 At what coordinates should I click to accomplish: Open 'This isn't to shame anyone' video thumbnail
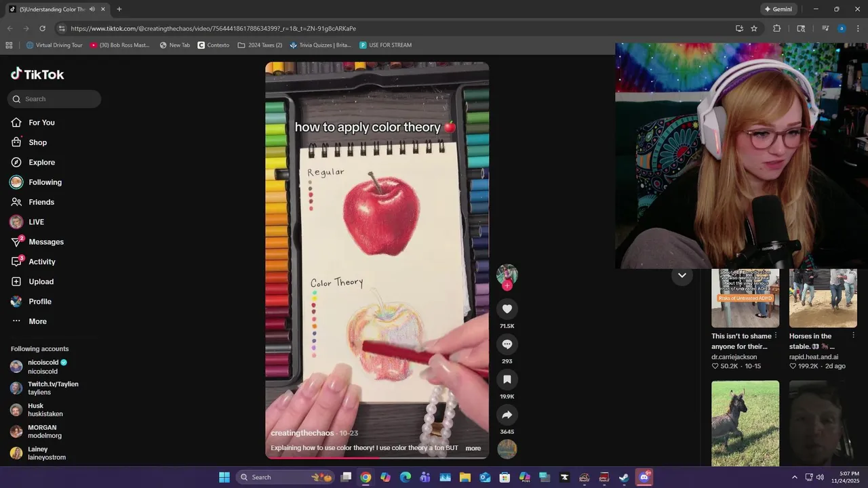[x=745, y=298]
